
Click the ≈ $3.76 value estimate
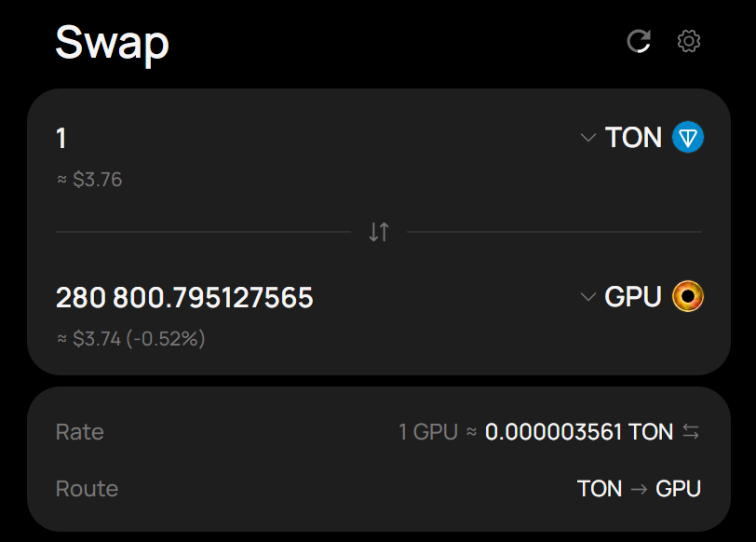tap(89, 180)
